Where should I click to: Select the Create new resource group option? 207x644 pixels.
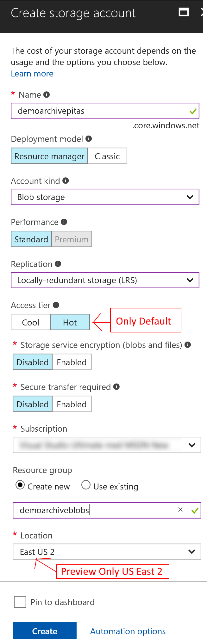tap(20, 485)
